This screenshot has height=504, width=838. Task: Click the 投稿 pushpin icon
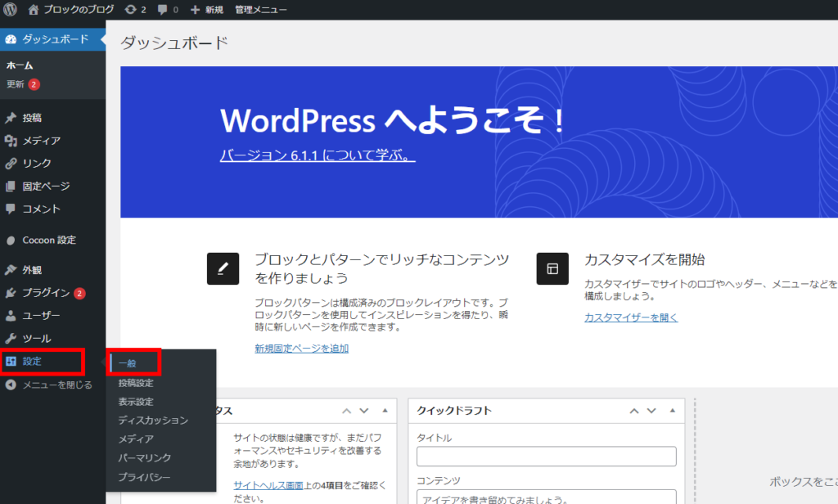11,118
